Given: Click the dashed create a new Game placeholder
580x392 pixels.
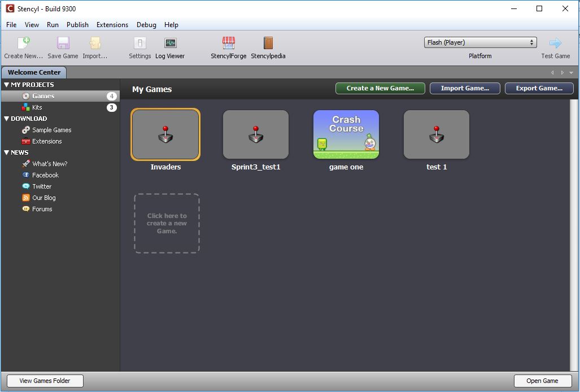Looking at the screenshot, I should coord(167,223).
